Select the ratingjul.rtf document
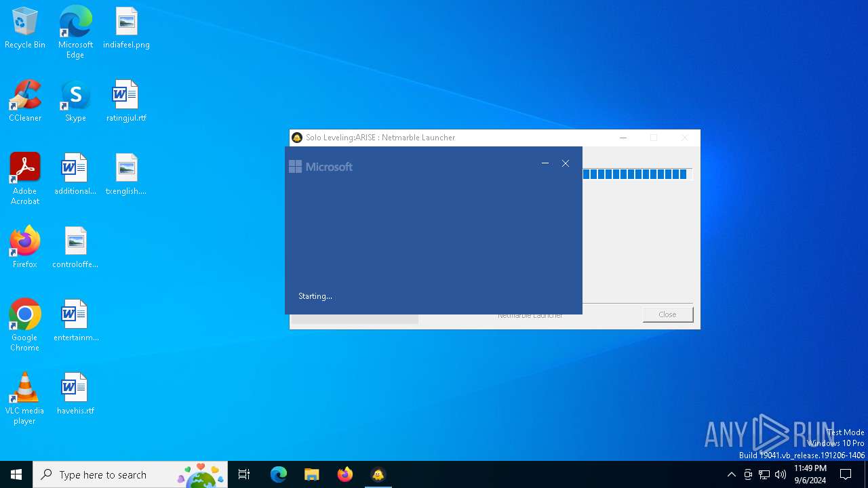This screenshot has width=868, height=488. (126, 101)
